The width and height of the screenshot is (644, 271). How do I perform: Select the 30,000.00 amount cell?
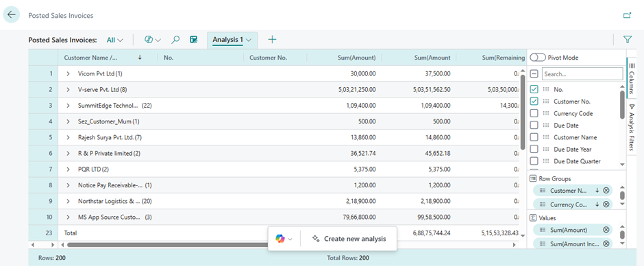pos(344,73)
